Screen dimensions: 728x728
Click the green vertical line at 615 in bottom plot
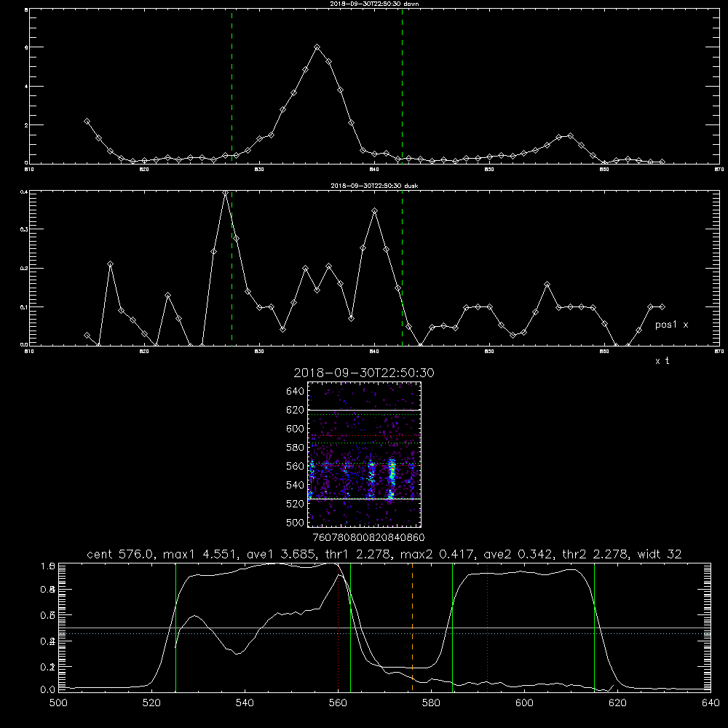[x=594, y=628]
